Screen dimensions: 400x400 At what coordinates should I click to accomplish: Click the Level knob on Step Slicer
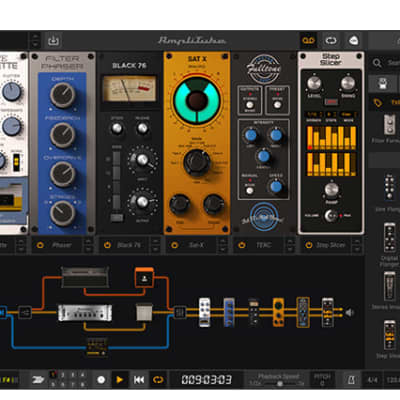click(x=314, y=83)
